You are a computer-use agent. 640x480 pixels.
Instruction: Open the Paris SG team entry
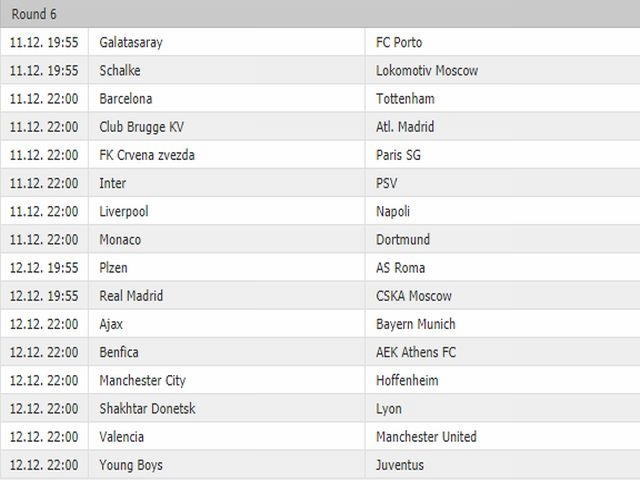[398, 155]
